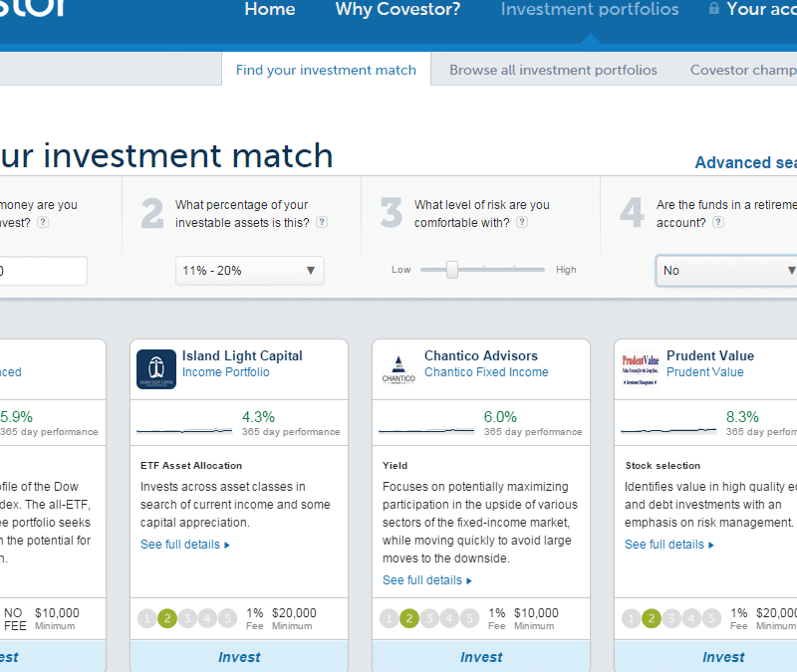The height and width of the screenshot is (672, 797).
Task: Open the 11% - 20% percentage dropdown
Action: [x=250, y=270]
